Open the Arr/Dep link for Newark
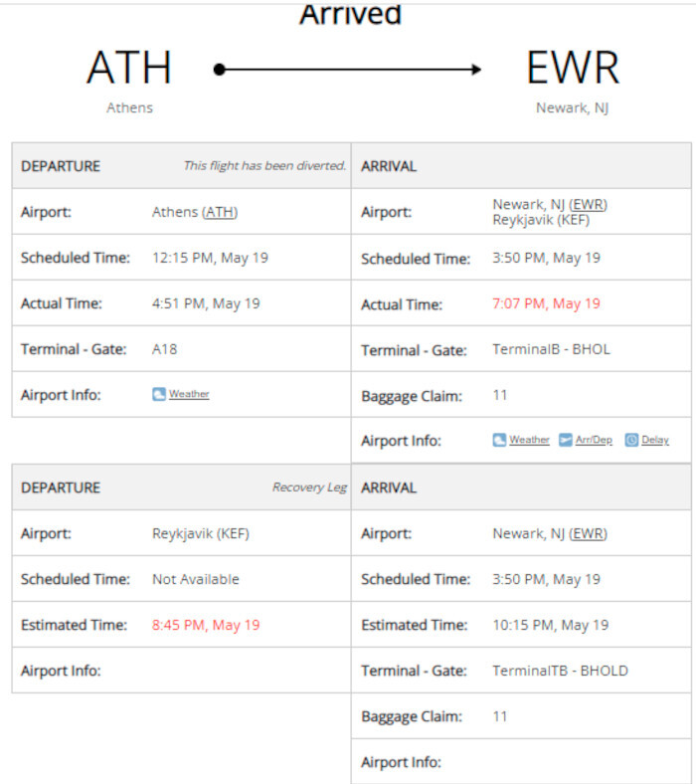This screenshot has height=784, width=696. [x=594, y=440]
